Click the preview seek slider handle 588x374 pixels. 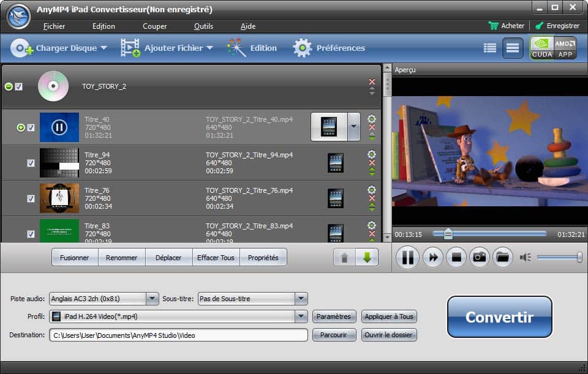pos(448,234)
